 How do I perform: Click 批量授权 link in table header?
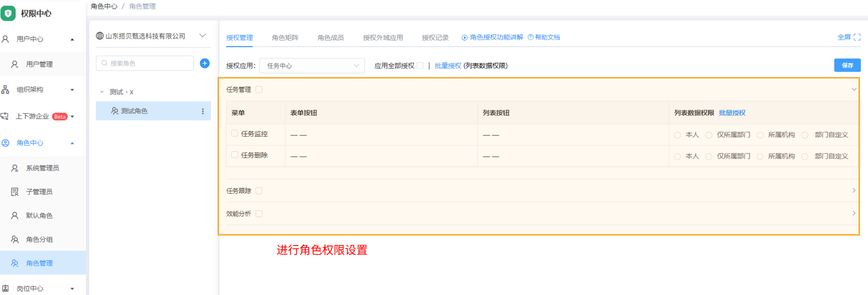[x=732, y=113]
